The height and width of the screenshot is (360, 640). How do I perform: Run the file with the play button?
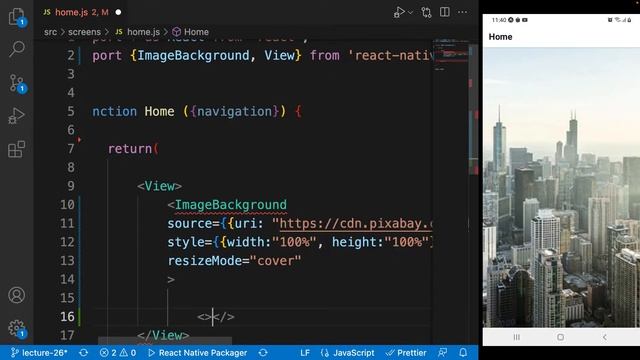click(399, 12)
